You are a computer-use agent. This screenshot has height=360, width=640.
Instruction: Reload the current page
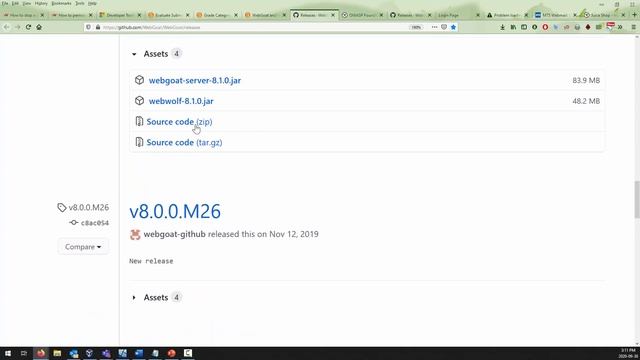click(x=28, y=27)
